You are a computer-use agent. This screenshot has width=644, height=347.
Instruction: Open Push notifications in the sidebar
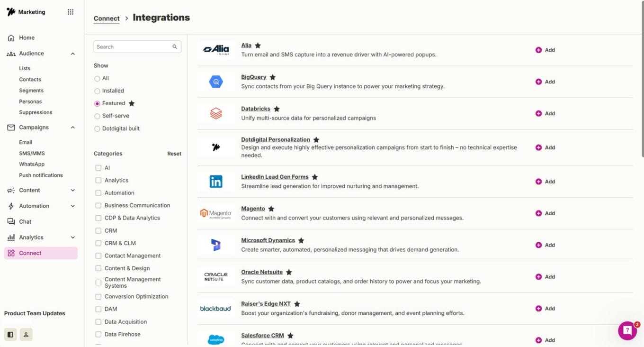click(x=41, y=175)
